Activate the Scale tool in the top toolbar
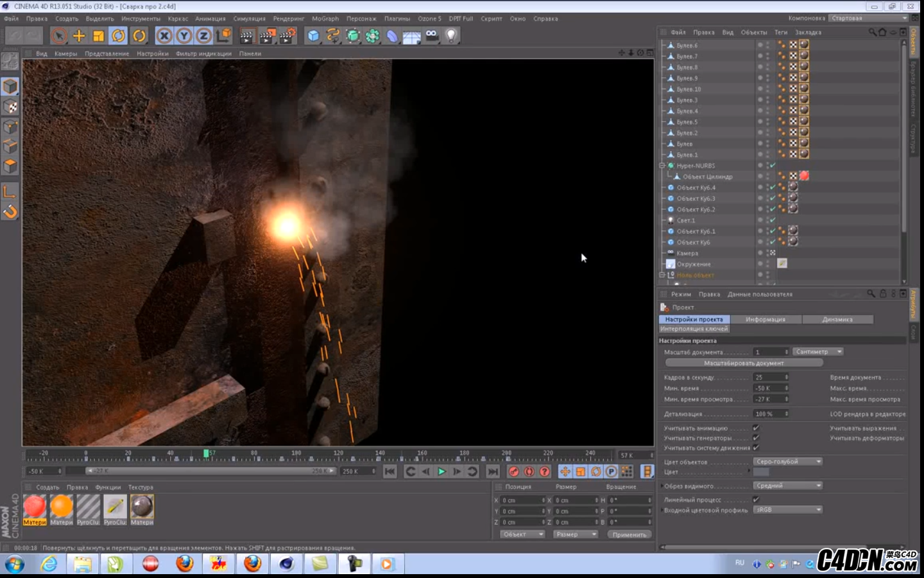Screen dimensions: 924x578 98,36
